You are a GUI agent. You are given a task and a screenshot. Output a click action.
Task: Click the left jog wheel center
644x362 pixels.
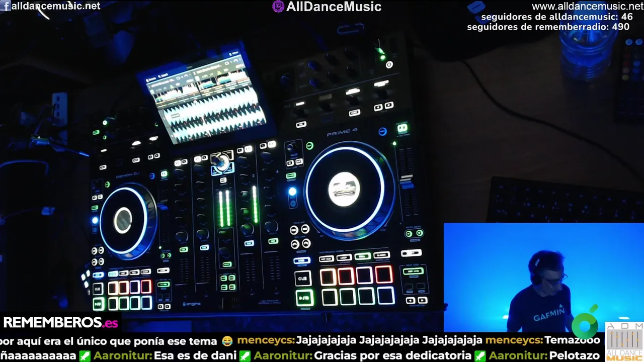123,221
